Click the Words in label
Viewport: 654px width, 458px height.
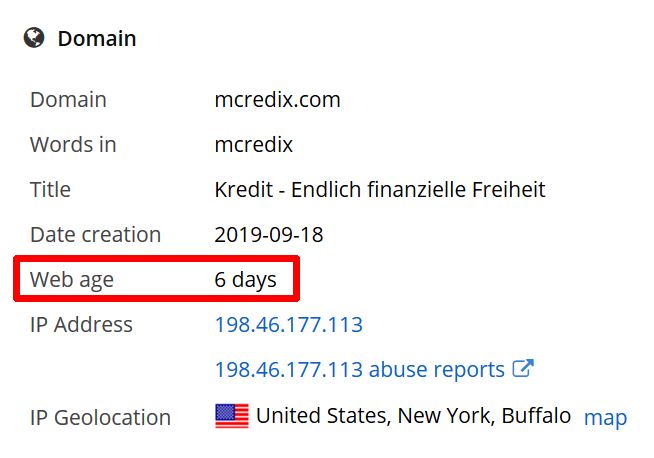coord(73,145)
